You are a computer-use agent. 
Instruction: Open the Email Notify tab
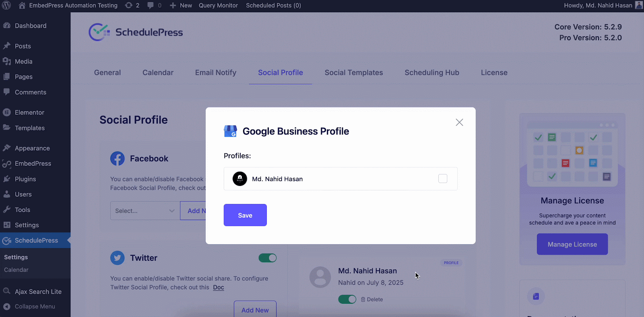[216, 72]
